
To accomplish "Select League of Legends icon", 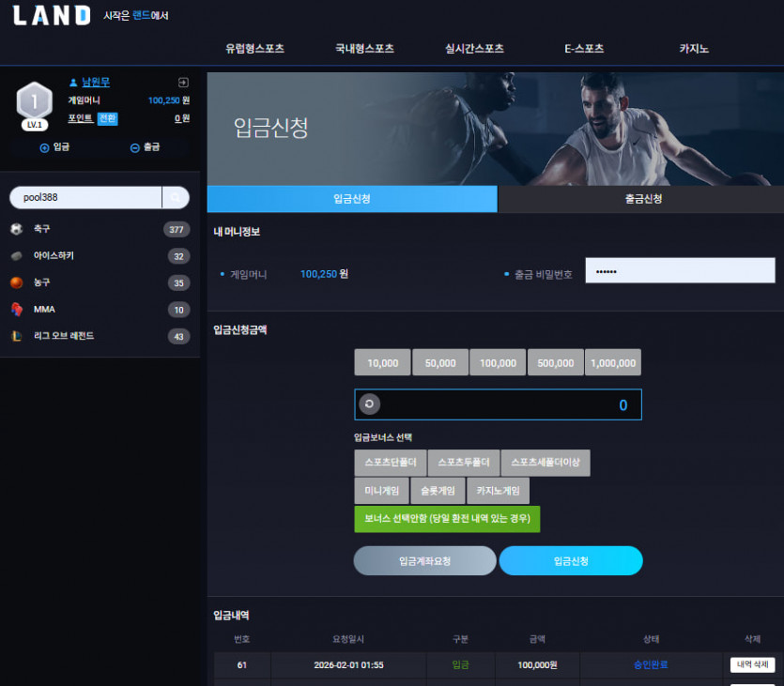I will click(17, 336).
